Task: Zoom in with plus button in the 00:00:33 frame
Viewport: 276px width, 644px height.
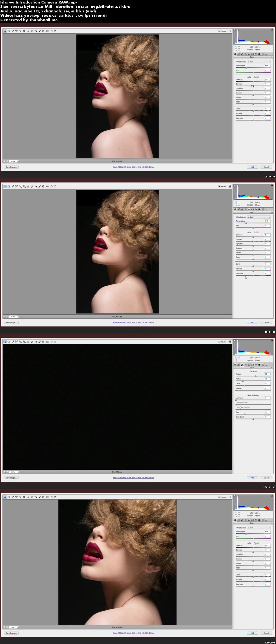Action: click(7, 161)
